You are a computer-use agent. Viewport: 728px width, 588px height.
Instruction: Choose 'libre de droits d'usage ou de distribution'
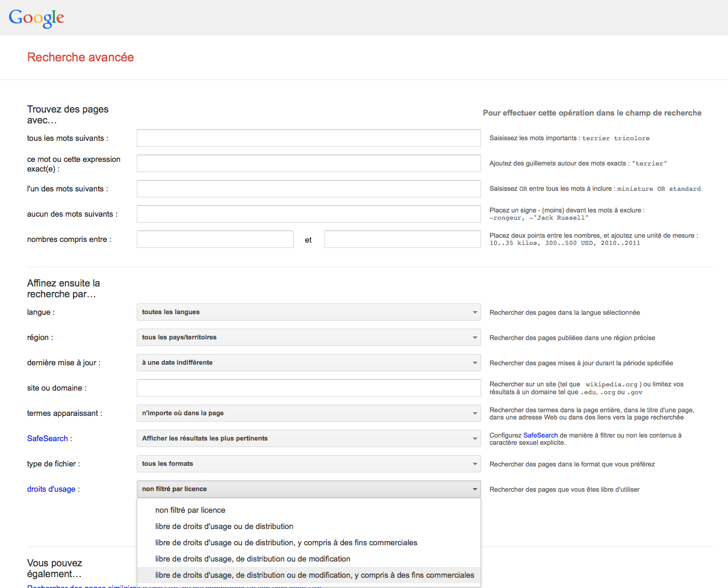click(x=224, y=527)
